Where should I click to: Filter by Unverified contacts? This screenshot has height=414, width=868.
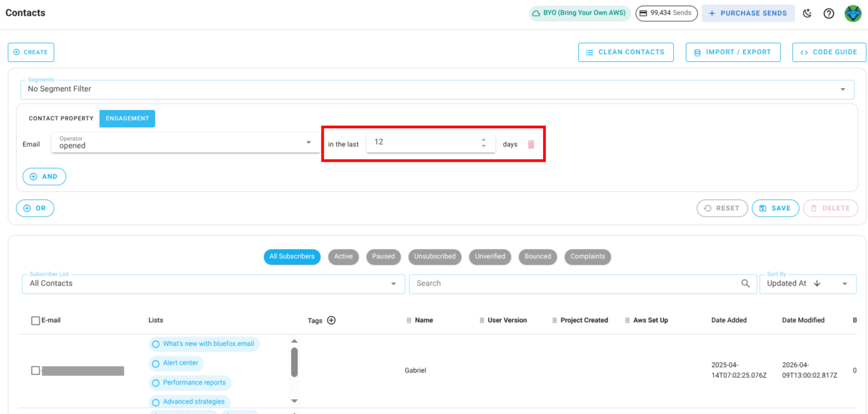click(490, 257)
